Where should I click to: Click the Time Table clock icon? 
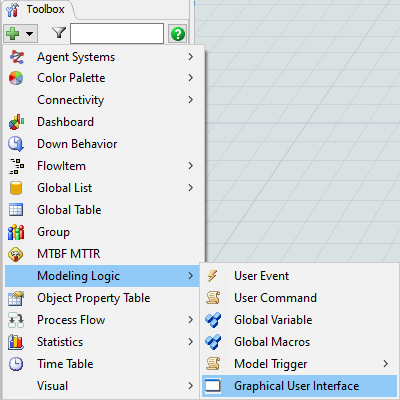pyautogui.click(x=16, y=364)
